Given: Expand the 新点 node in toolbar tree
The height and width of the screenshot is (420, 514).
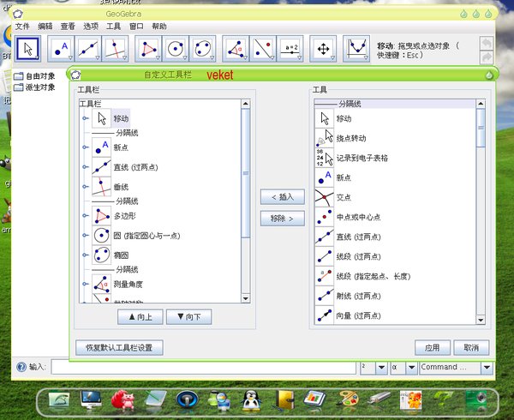Looking at the screenshot, I should click(x=85, y=147).
